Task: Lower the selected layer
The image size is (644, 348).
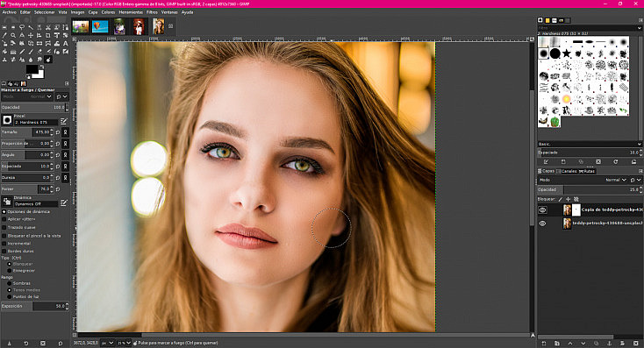Action: point(583,343)
